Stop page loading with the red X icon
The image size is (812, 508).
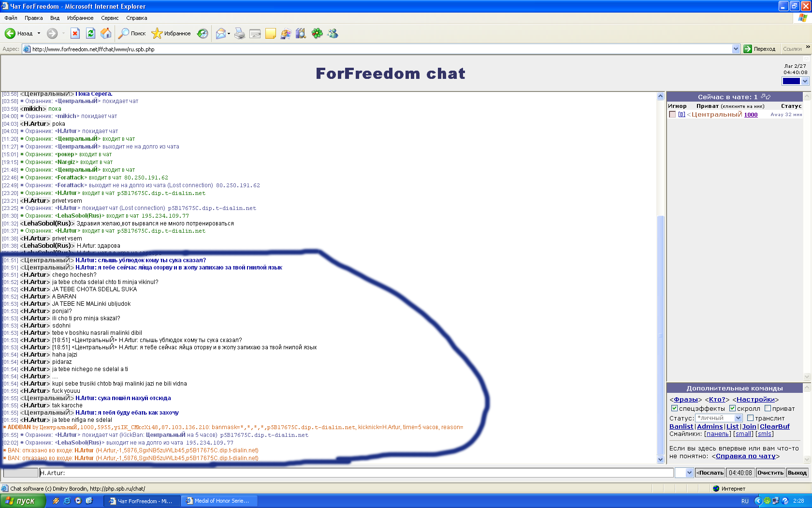tap(75, 33)
